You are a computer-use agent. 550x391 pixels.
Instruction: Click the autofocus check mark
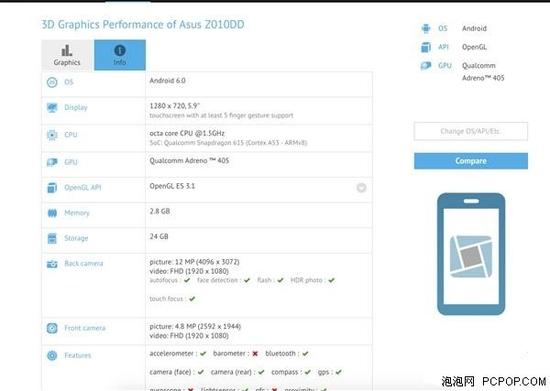[x=187, y=281]
